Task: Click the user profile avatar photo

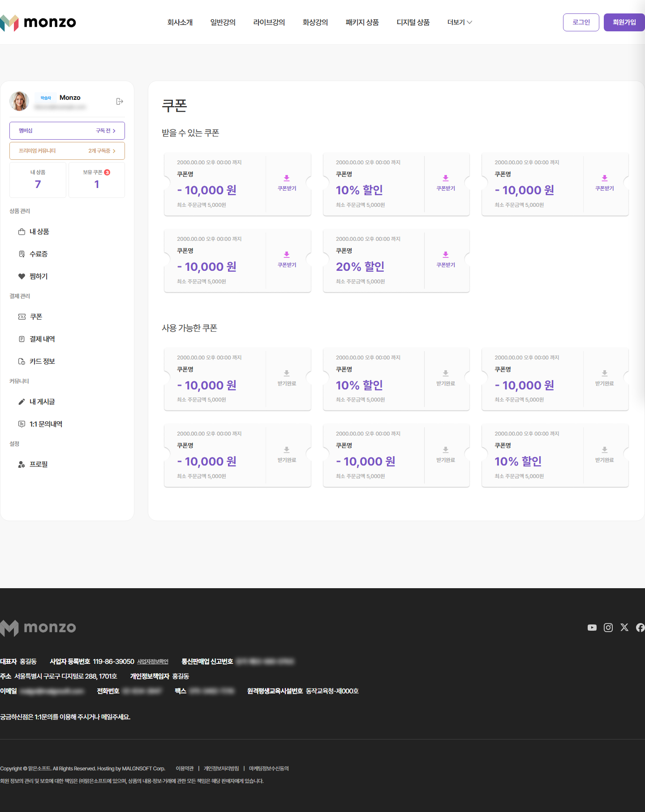Action: tap(19, 101)
